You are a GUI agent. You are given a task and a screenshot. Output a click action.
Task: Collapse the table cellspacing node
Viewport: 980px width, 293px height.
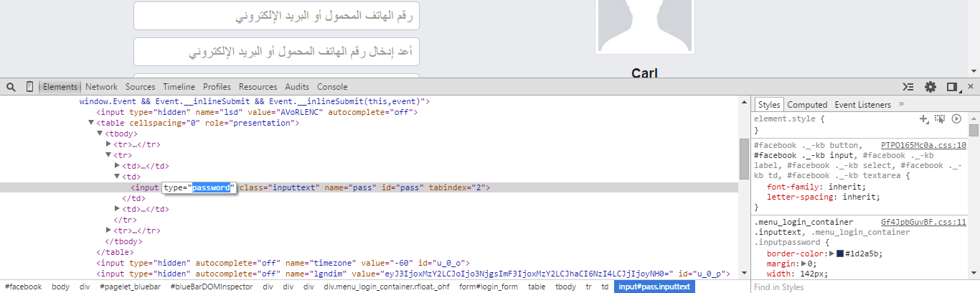91,123
